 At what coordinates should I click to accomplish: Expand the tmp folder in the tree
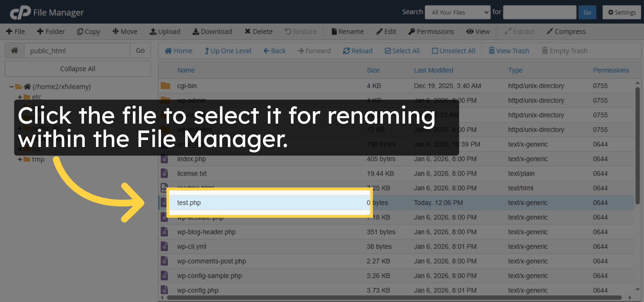tap(20, 159)
